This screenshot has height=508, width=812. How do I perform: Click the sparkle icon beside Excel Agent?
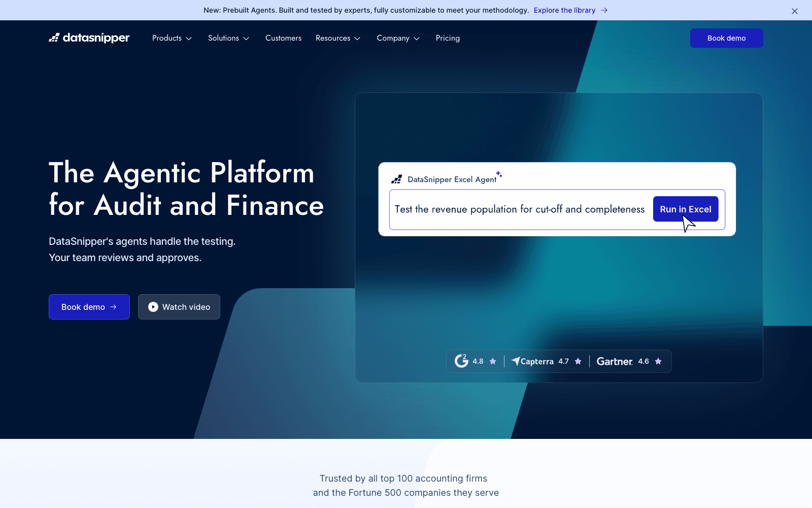[499, 174]
